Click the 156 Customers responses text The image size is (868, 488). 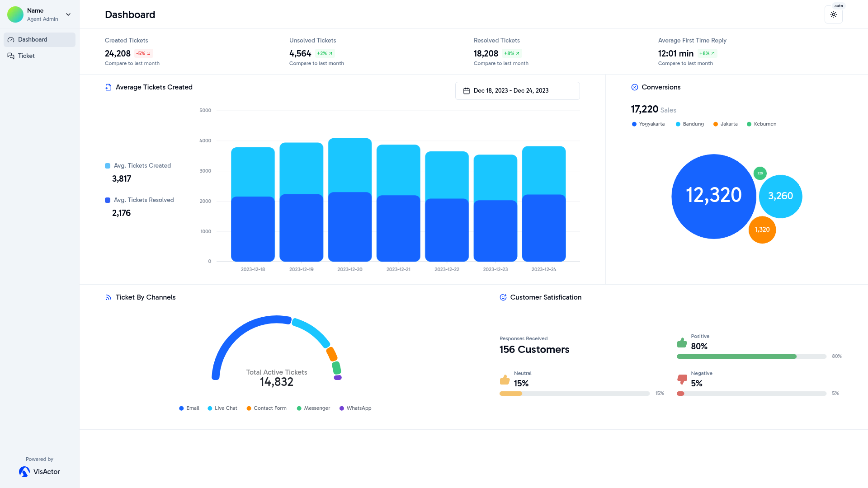tap(534, 350)
